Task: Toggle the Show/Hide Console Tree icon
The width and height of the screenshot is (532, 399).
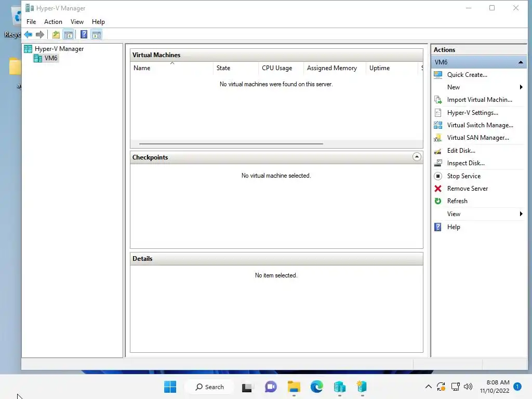Action: tap(68, 35)
